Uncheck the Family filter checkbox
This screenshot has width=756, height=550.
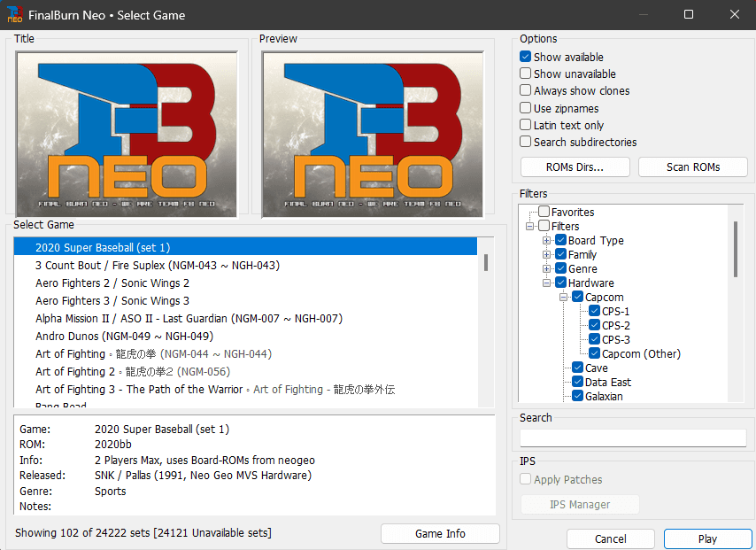(x=560, y=254)
